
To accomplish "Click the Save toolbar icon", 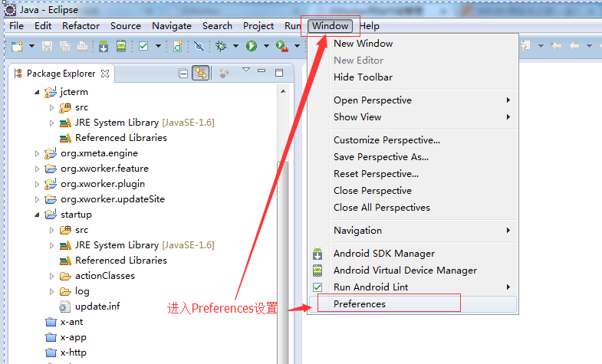I will (48, 47).
